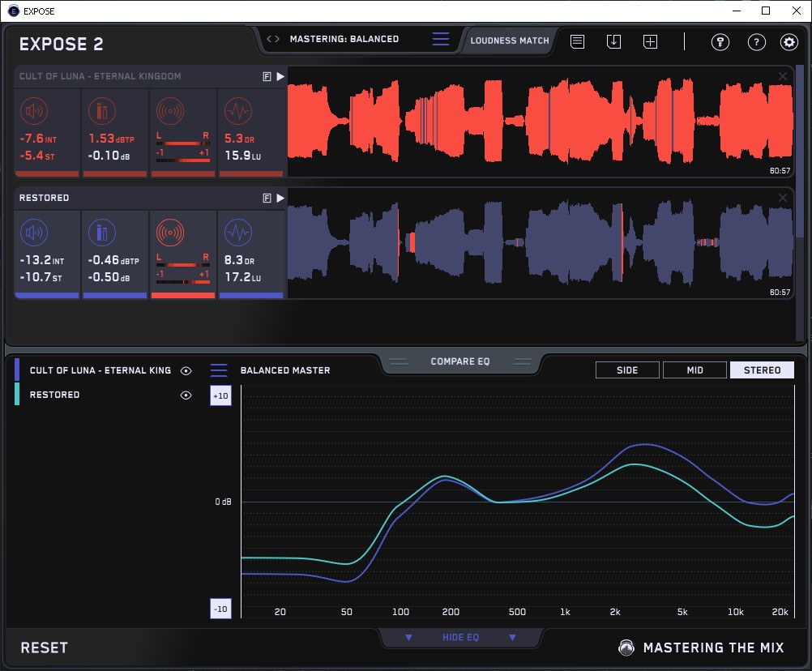Remove the Restored track with X
Image resolution: width=812 pixels, height=671 pixels.
pos(782,198)
